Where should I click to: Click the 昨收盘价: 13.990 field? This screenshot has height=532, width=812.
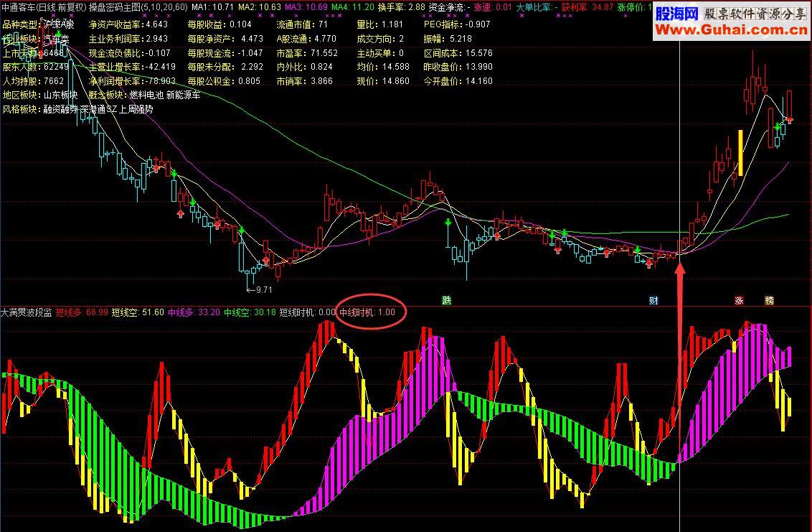(x=458, y=67)
